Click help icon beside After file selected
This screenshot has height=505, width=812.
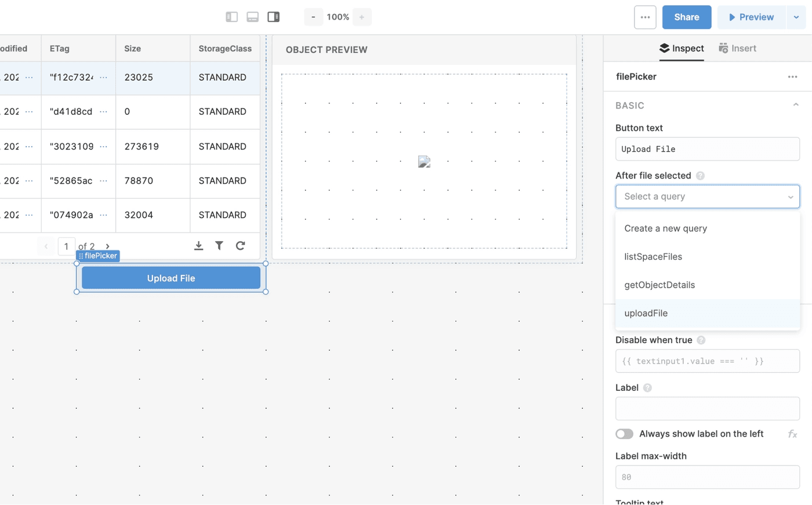[x=700, y=176]
